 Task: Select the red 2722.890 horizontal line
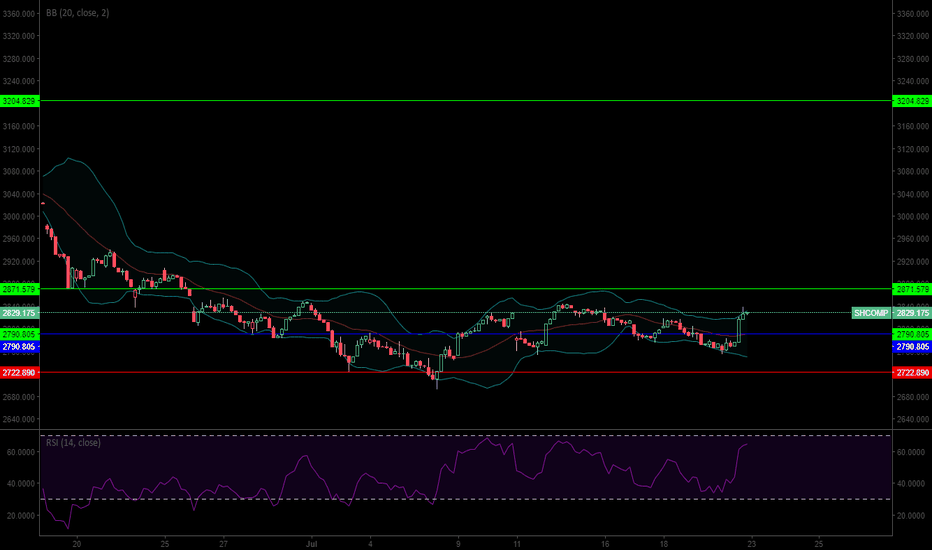[466, 372]
